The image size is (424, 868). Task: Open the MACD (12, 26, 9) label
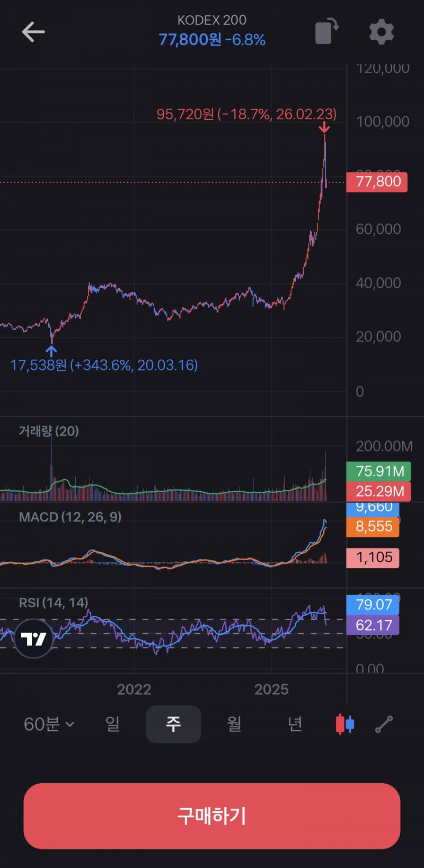point(70,517)
